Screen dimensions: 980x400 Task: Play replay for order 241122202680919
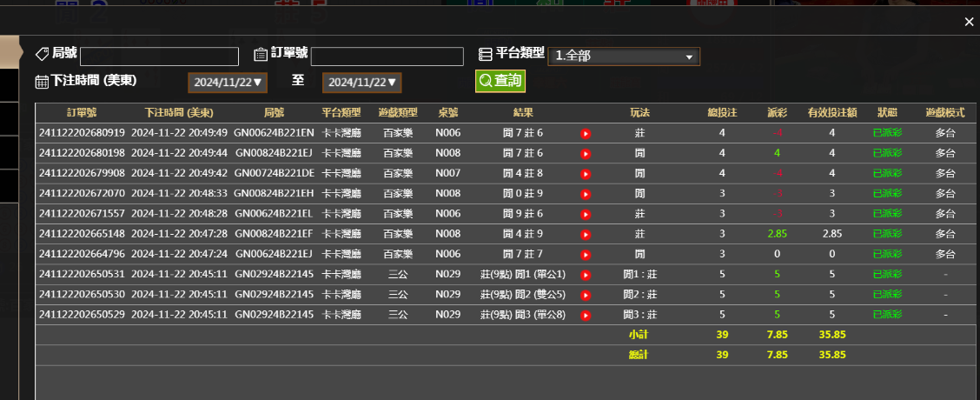pyautogui.click(x=586, y=134)
